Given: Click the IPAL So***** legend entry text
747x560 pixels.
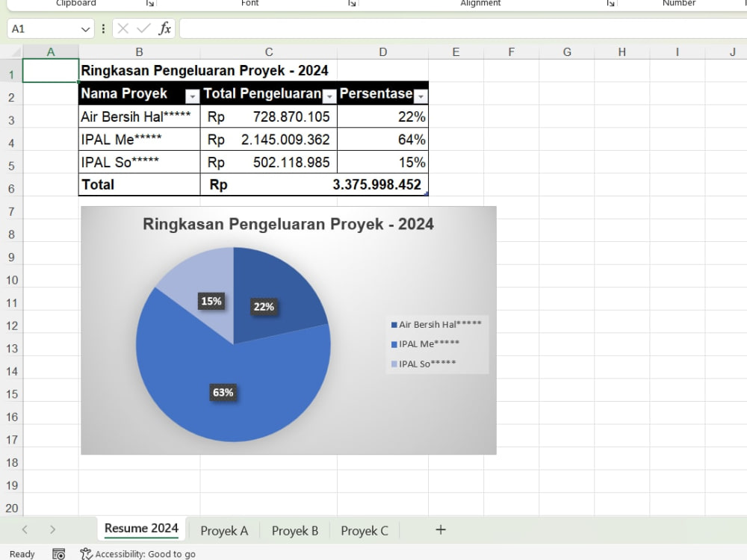Looking at the screenshot, I should [x=427, y=364].
